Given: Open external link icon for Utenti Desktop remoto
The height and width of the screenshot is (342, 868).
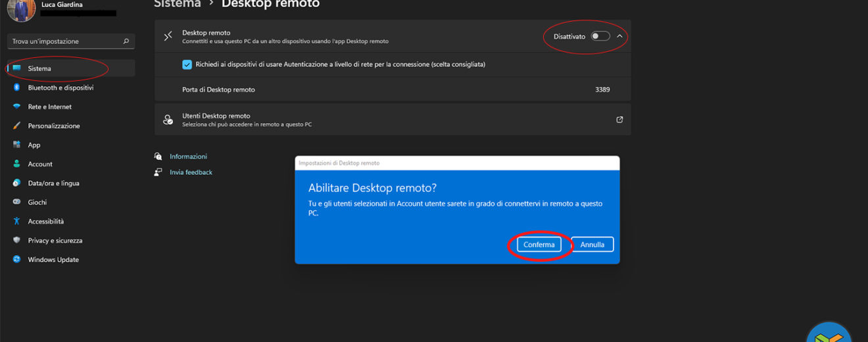Looking at the screenshot, I should tap(619, 120).
